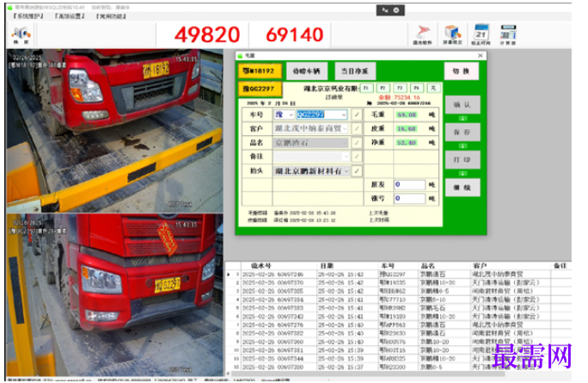This screenshot has height=383, width=588.
Task: Click the F1 shortcut key box
Action: (x=366, y=88)
